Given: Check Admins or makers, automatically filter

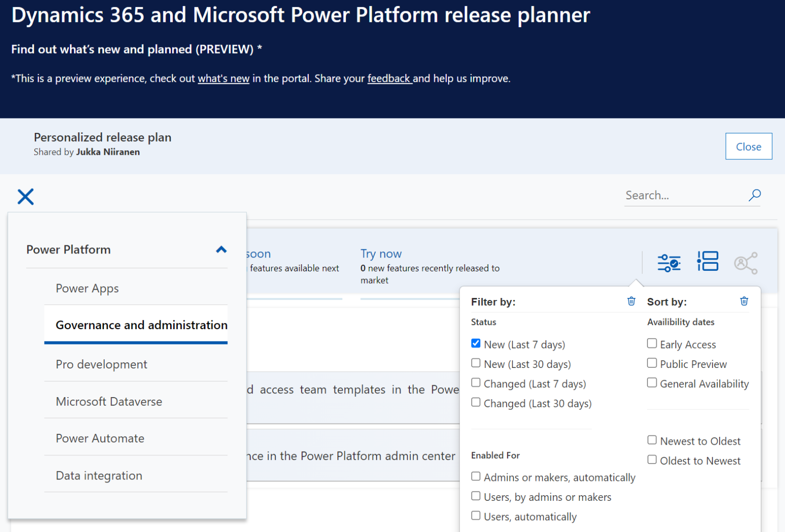Looking at the screenshot, I should [476, 476].
